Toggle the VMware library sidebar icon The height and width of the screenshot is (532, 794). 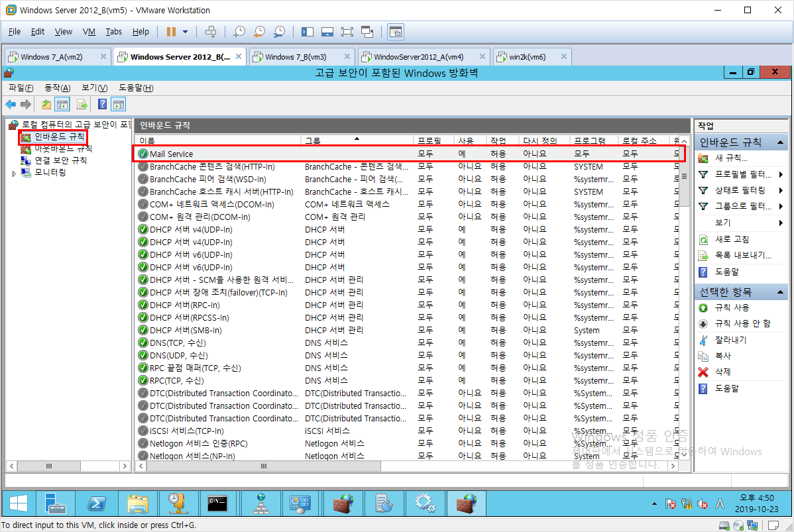pos(308,32)
